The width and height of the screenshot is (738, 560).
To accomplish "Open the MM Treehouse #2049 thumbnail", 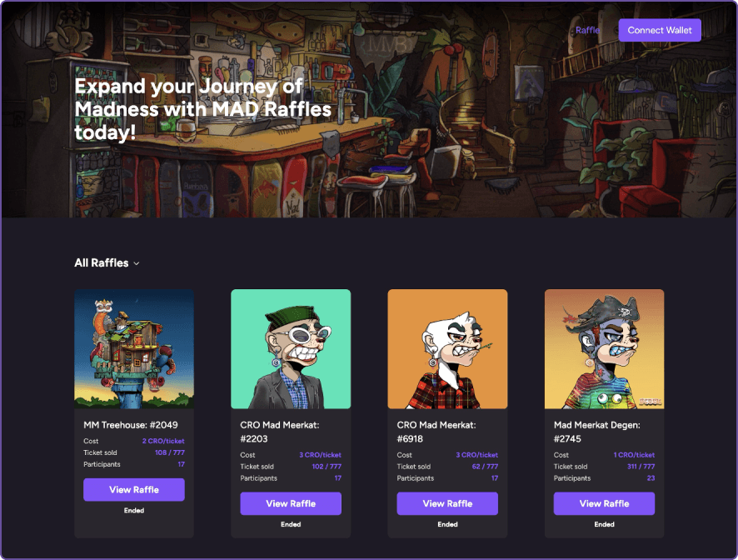I will 134,349.
